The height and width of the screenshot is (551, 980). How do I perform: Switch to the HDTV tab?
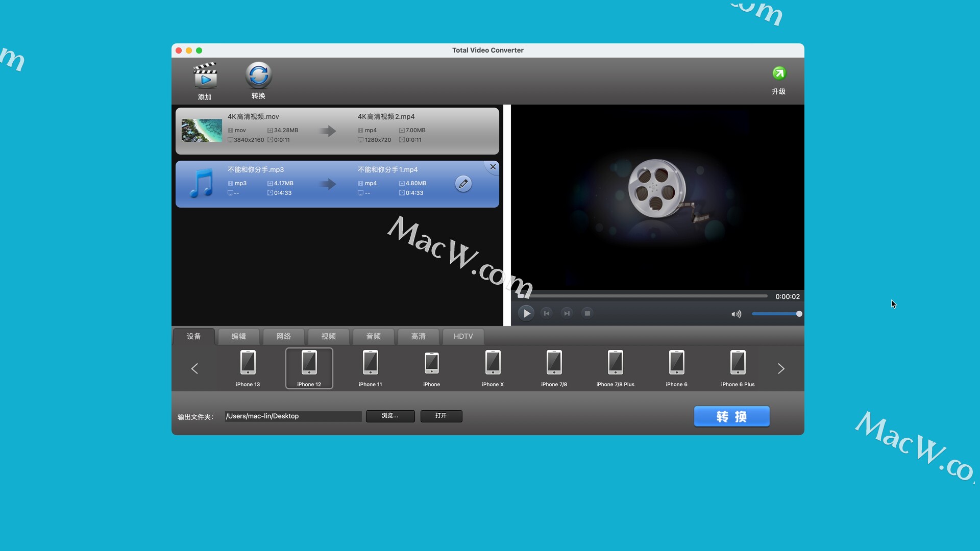coord(463,336)
